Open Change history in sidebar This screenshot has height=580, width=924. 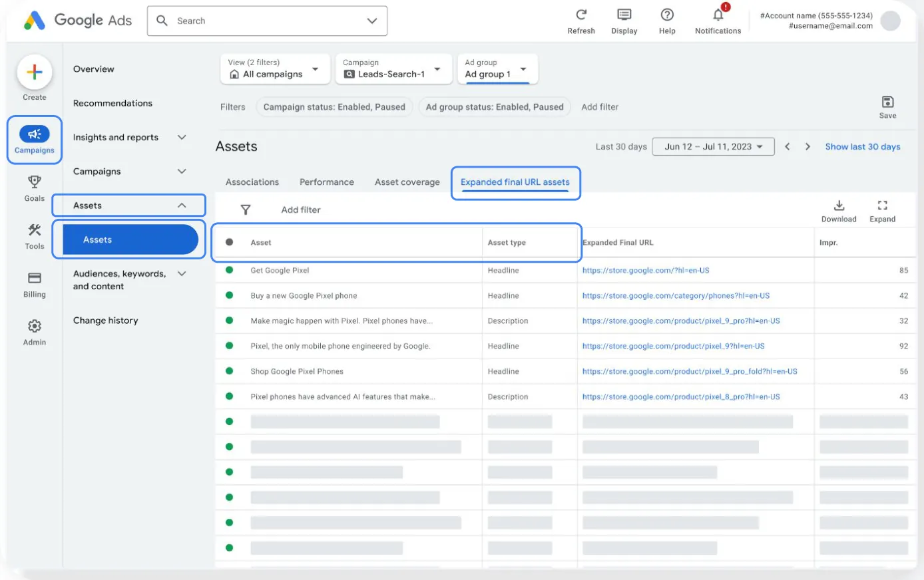click(106, 320)
